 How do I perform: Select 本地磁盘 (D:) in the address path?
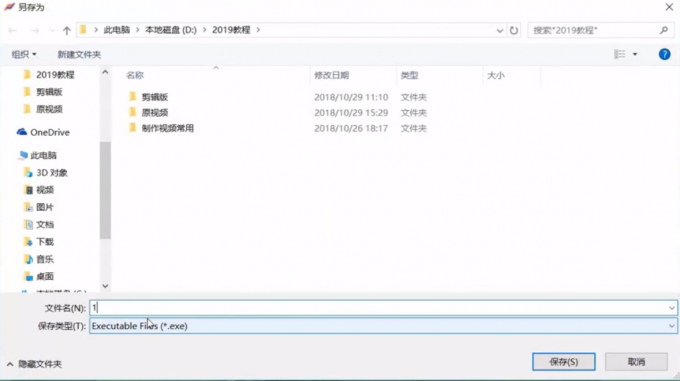[170, 30]
